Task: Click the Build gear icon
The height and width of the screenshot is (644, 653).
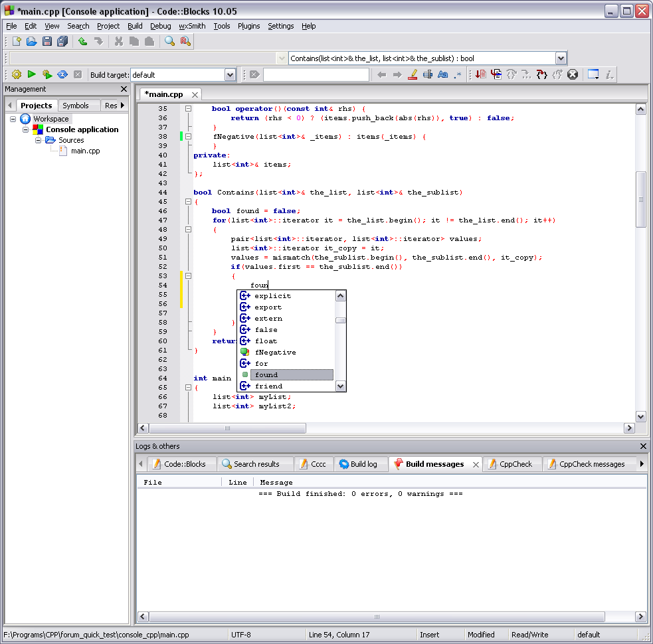Action: (x=17, y=75)
